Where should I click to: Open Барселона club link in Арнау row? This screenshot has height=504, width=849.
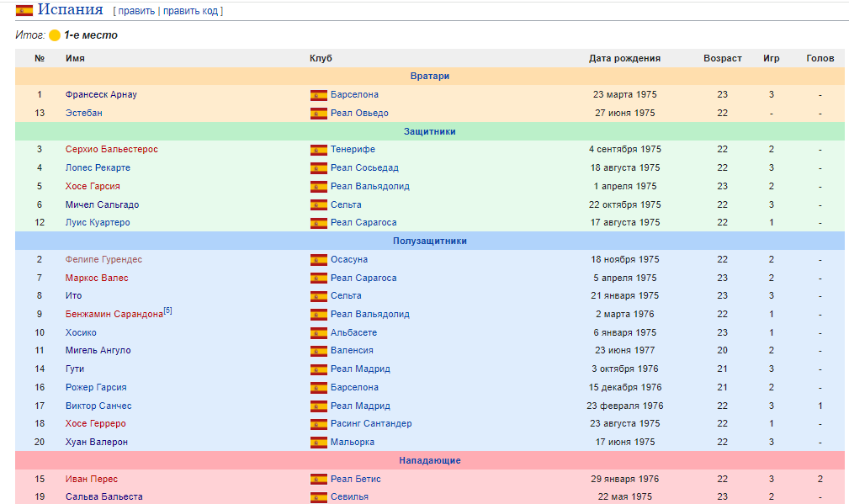[x=354, y=95]
